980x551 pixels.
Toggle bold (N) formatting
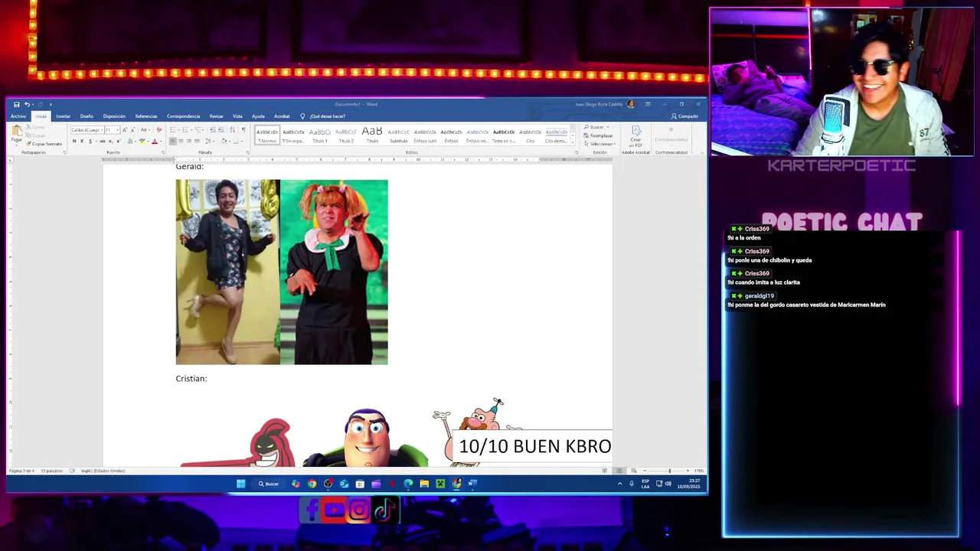coord(74,141)
